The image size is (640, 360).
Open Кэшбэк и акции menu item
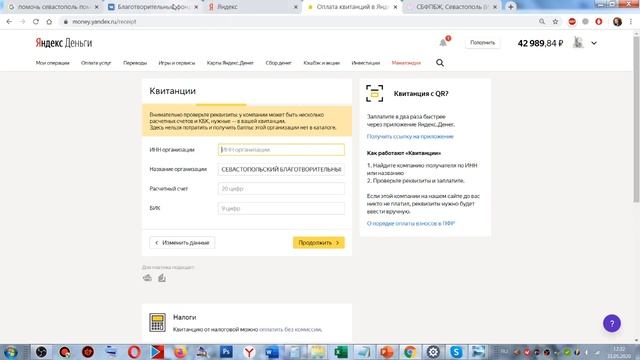tap(322, 63)
